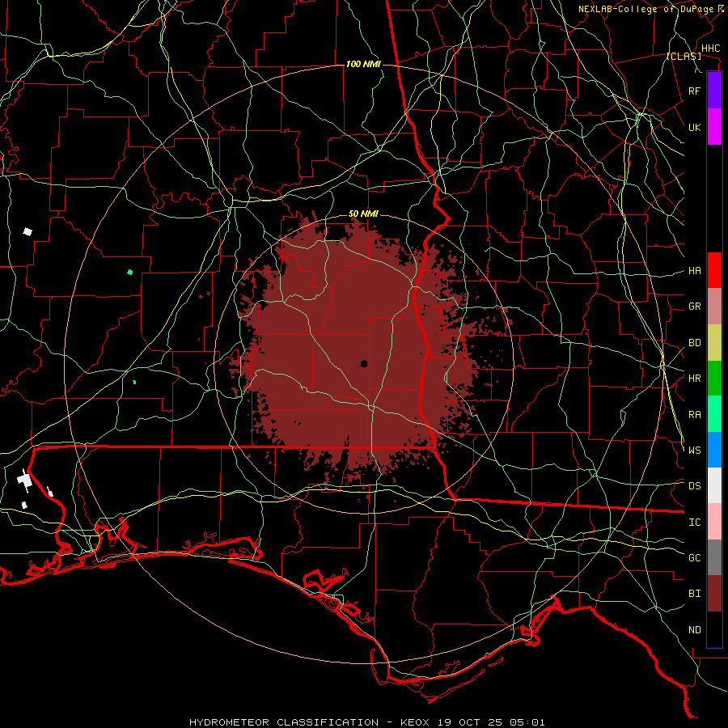Click the [CLAS] units label

pyautogui.click(x=684, y=56)
